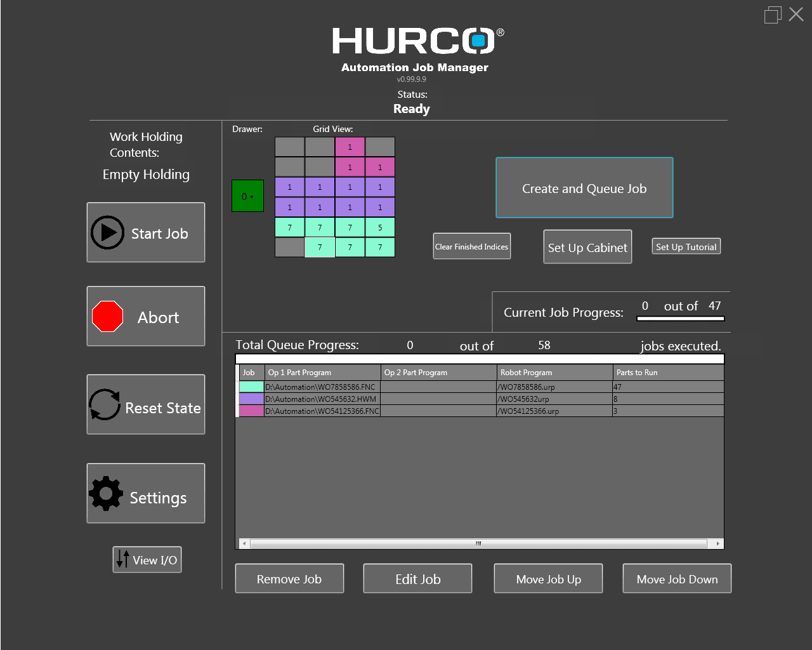Image resolution: width=812 pixels, height=650 pixels.
Task: Select the D:\Automation\WO7858586.FNC cell
Action: coord(322,387)
